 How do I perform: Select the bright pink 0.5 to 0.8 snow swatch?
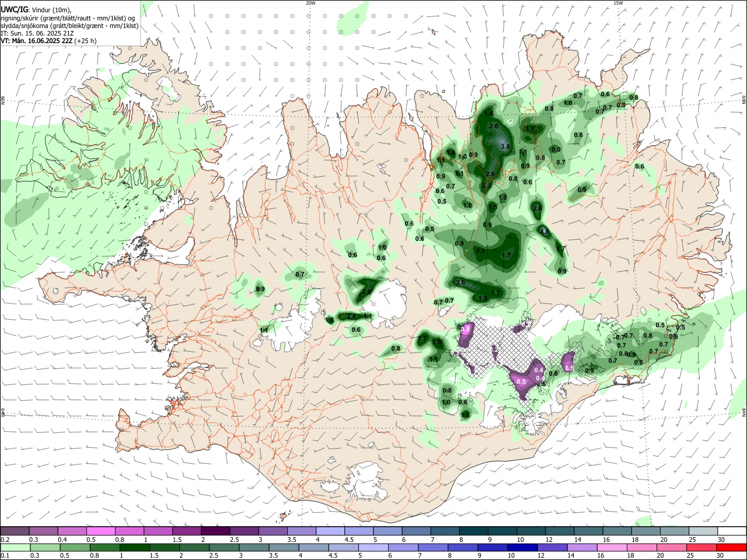pos(101,531)
